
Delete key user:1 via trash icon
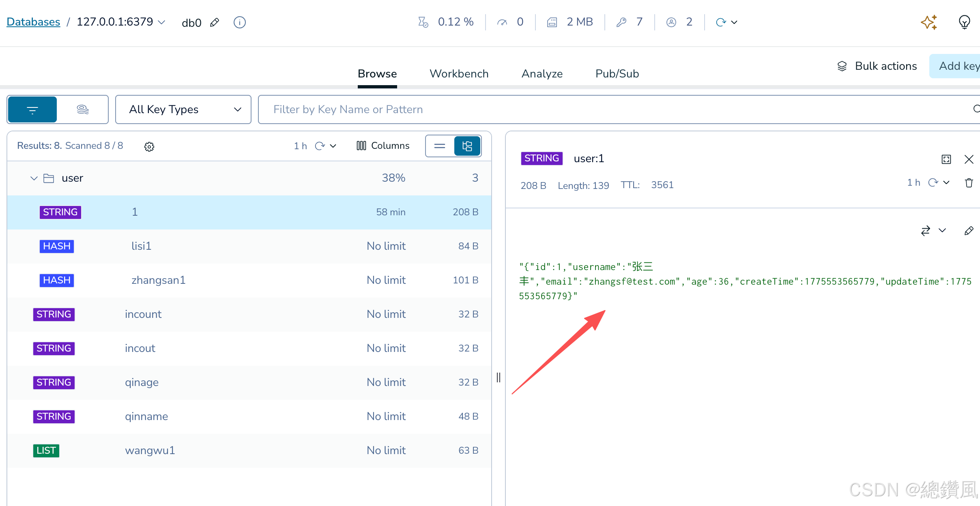(969, 183)
